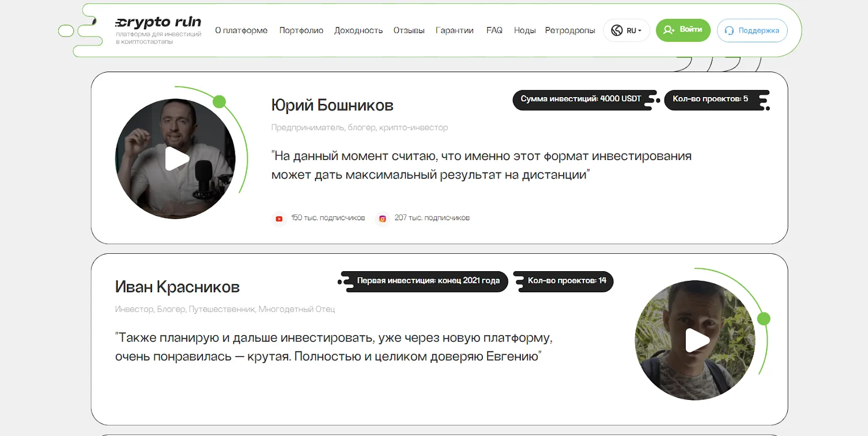Play Юрий Бошников's video review
868x436 pixels.
tap(176, 159)
